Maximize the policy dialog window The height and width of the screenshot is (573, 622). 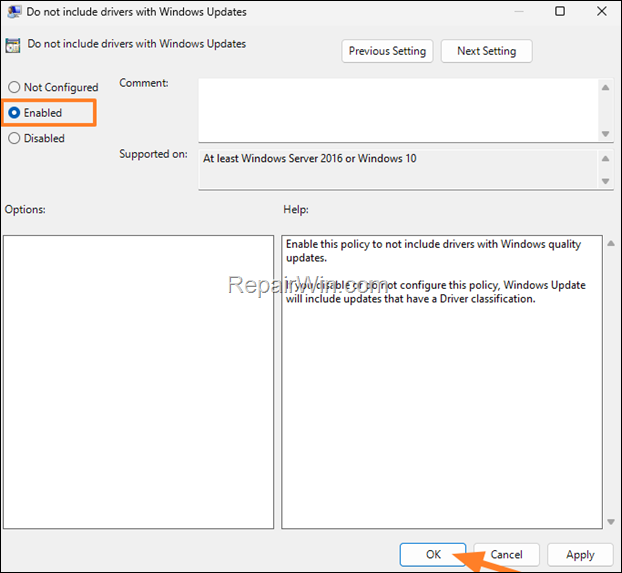560,11
